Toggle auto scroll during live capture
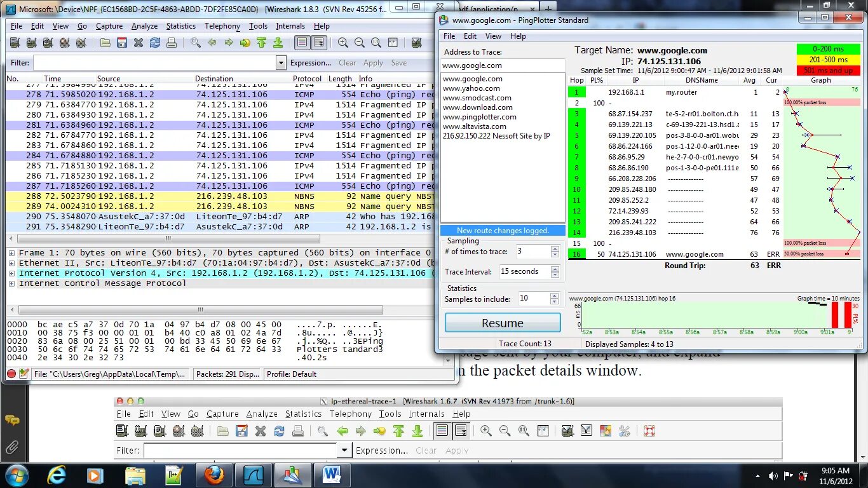 coord(318,43)
